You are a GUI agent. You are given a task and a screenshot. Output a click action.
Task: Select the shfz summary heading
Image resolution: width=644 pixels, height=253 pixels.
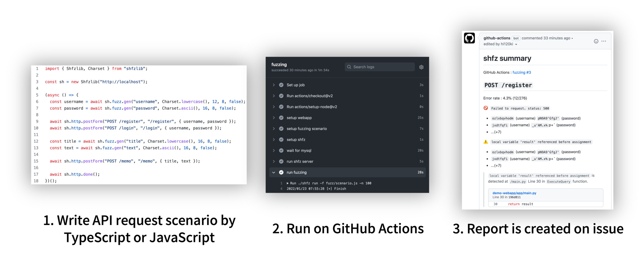[x=507, y=58]
